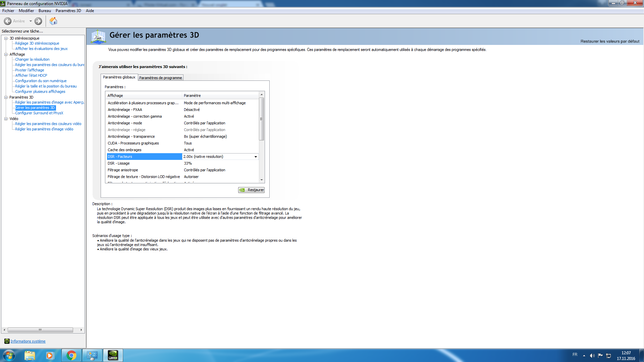Image resolution: width=644 pixels, height=362 pixels.
Task: Show hidden tray icons arrow
Action: 584,356
